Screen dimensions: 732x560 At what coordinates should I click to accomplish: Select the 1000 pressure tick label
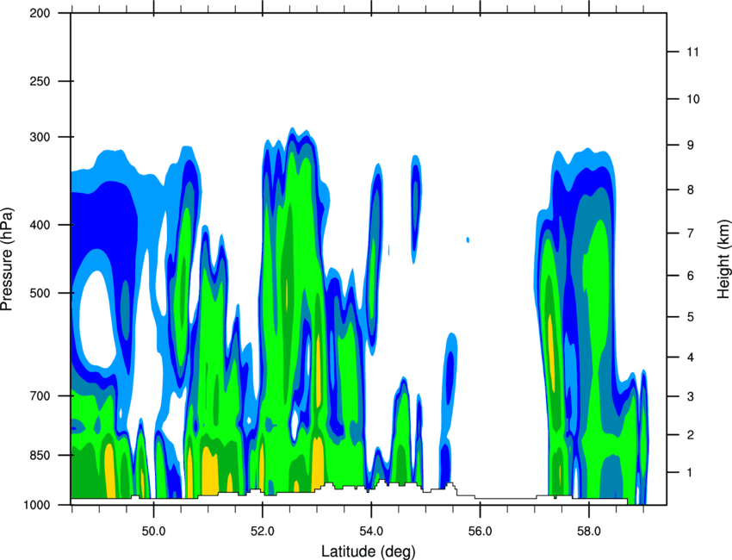[x=36, y=505]
